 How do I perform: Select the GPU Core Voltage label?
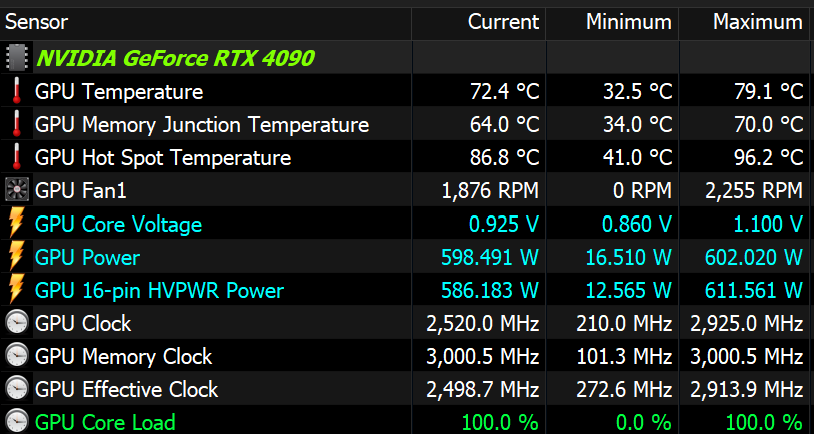[x=118, y=225]
